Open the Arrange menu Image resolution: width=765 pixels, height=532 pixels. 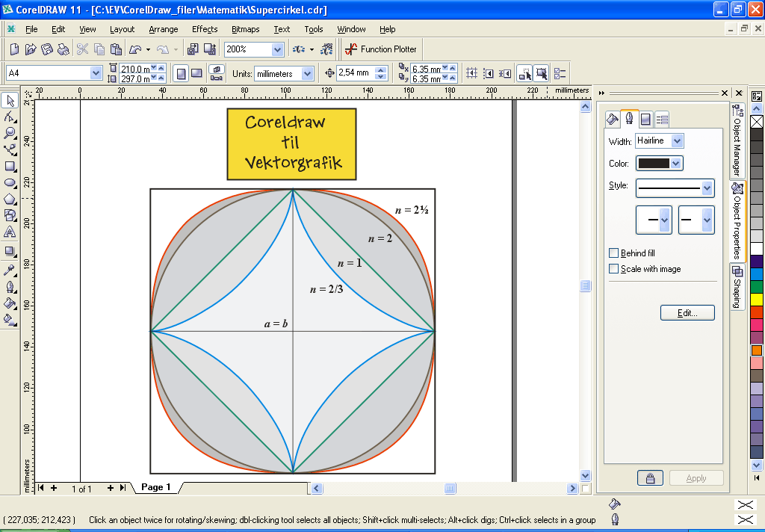164,29
